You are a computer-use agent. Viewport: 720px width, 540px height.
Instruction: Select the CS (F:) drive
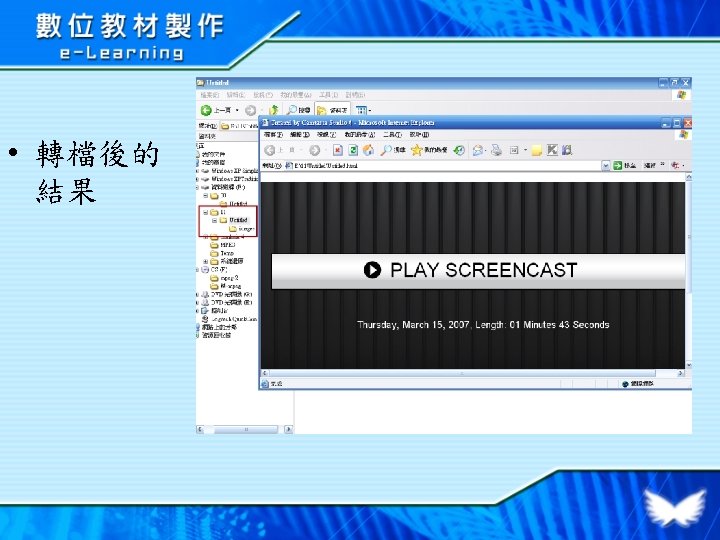tap(214, 270)
